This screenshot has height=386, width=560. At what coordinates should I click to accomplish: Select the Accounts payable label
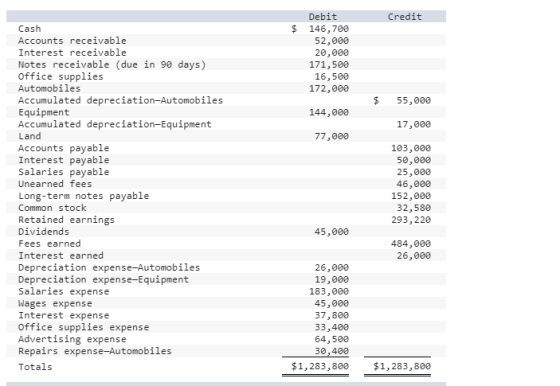pyautogui.click(x=64, y=148)
